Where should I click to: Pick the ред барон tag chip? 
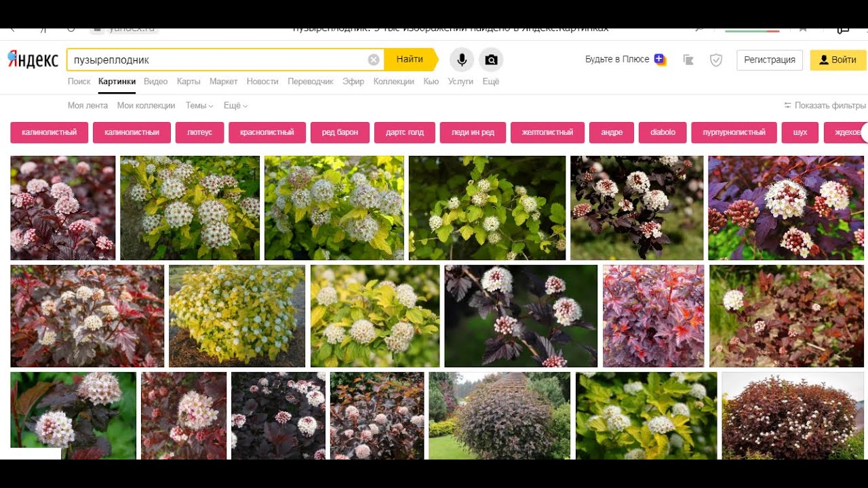(x=340, y=132)
